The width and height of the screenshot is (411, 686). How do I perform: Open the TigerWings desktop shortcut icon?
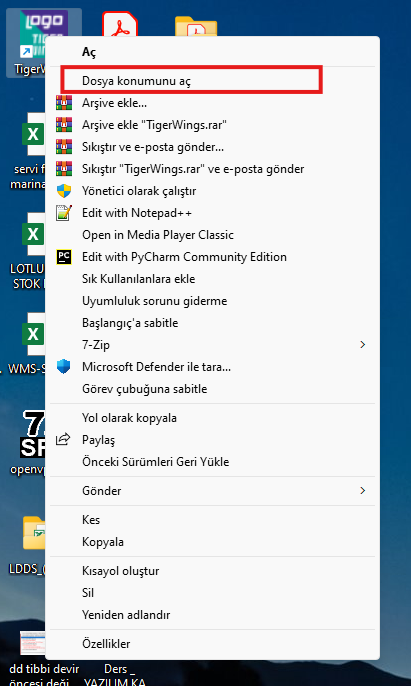point(44,34)
